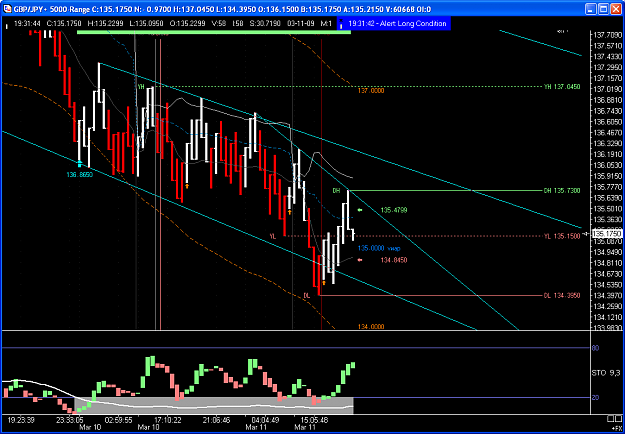Click the orange '134.0000' round-number label
This screenshot has height=434, width=625.
[371, 326]
